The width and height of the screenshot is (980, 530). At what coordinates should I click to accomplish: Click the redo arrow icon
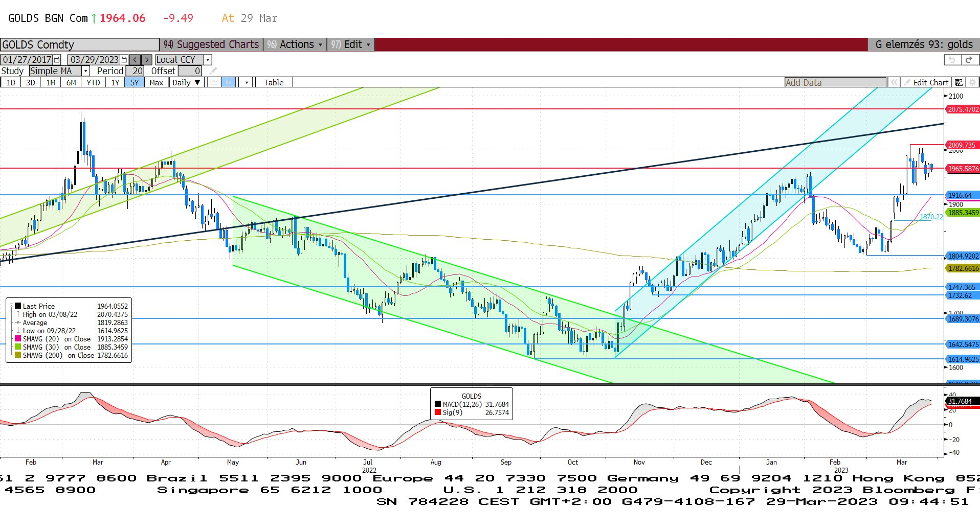pos(969,60)
